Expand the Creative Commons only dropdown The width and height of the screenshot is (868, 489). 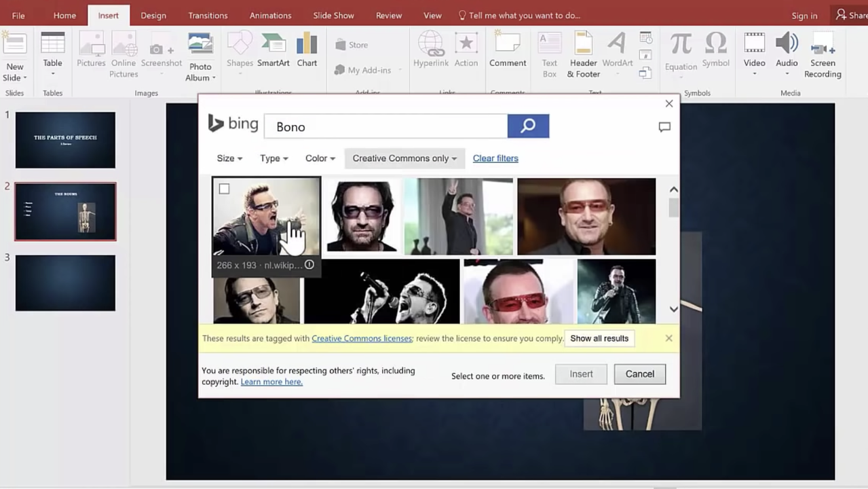click(404, 158)
